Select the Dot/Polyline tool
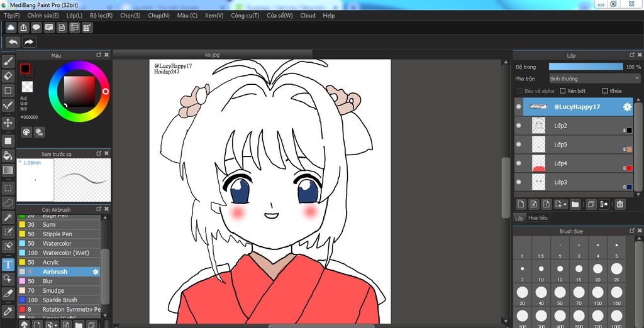Image resolution: width=644 pixels, height=328 pixels. (x=8, y=105)
